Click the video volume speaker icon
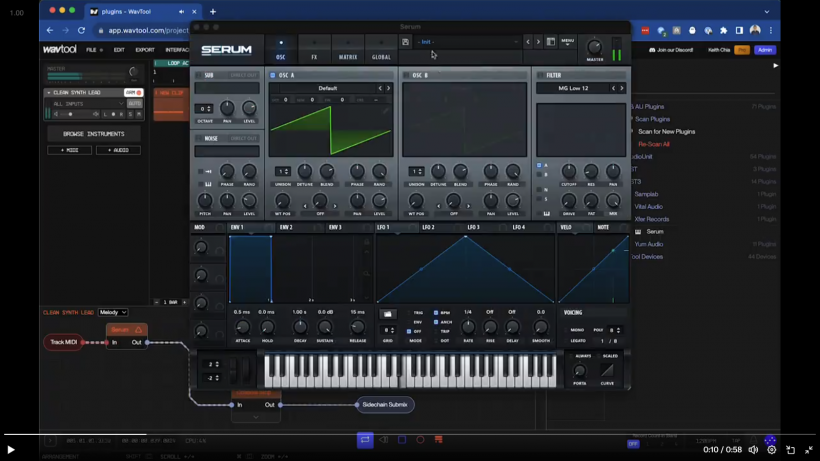The image size is (820, 461). (x=753, y=450)
